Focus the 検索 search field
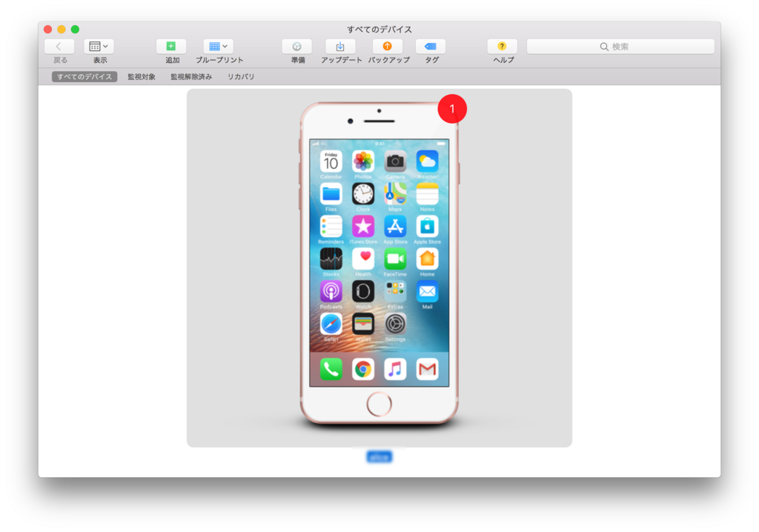 [x=620, y=47]
